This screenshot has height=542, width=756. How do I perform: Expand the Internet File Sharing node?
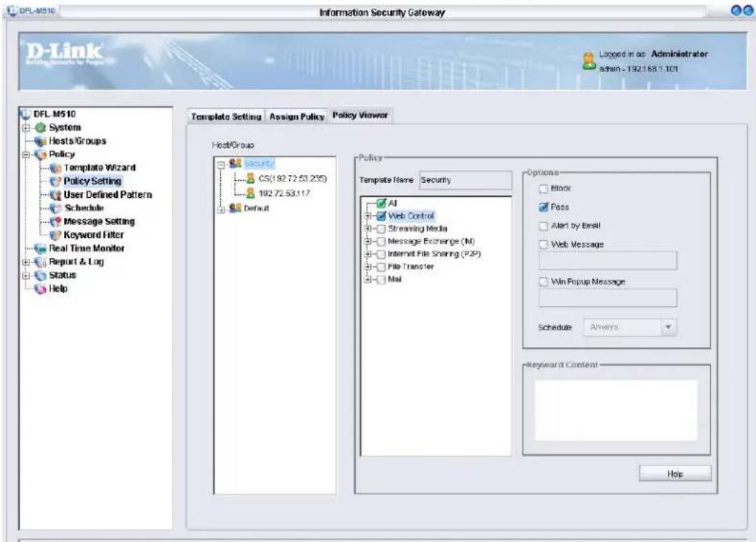point(368,254)
